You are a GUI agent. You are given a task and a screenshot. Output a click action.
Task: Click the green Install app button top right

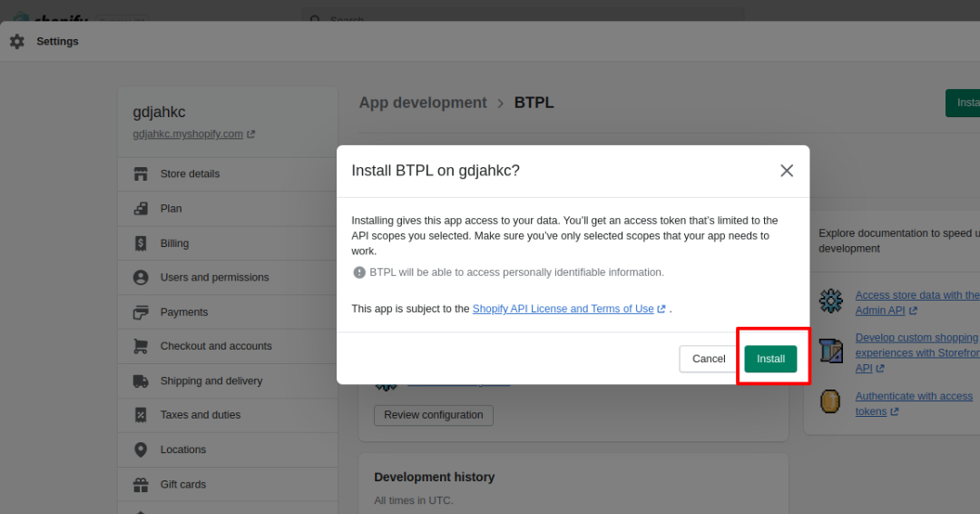[963, 103]
